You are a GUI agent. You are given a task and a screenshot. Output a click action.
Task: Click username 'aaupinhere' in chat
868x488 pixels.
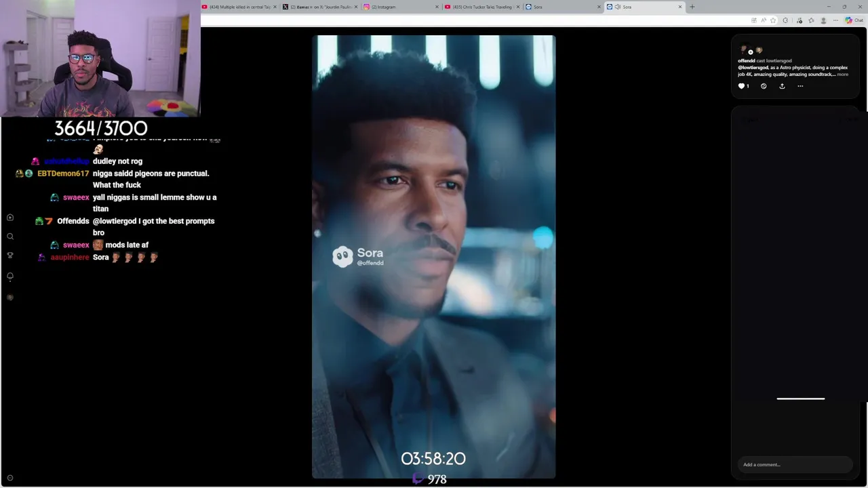[70, 258]
